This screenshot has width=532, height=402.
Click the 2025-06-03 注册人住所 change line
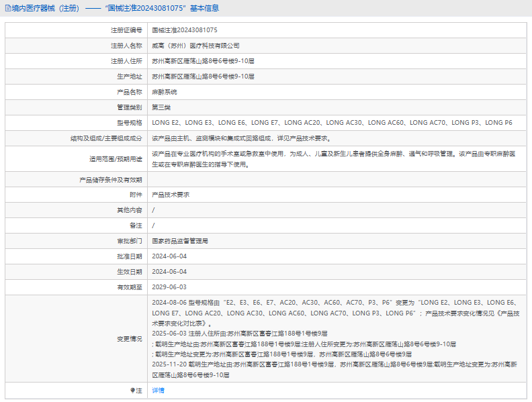(x=240, y=334)
